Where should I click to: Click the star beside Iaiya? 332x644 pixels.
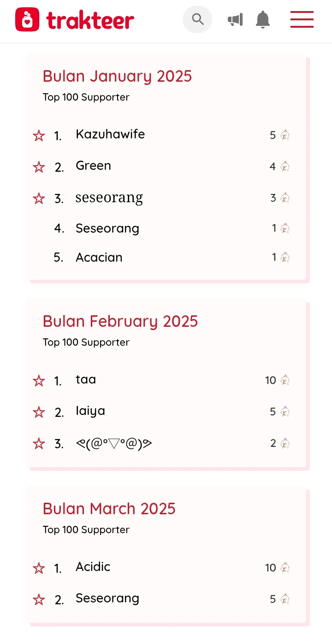tap(39, 412)
